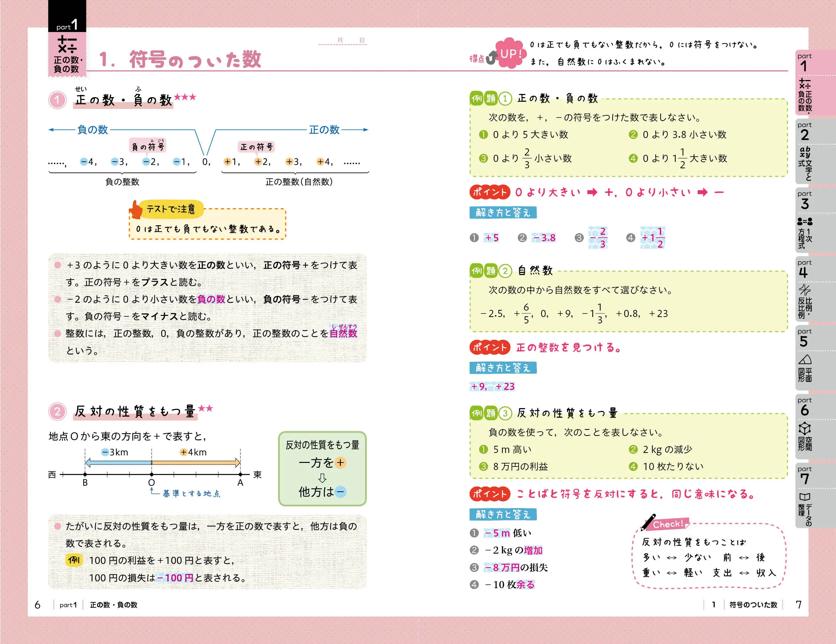Click the answer −8万円の損失

click(515, 568)
